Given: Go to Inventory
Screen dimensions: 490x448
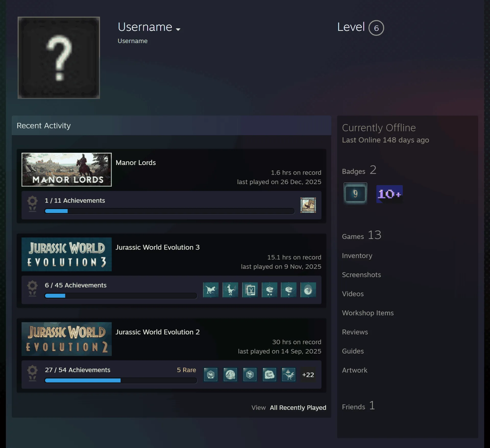Looking at the screenshot, I should pyautogui.click(x=357, y=255).
